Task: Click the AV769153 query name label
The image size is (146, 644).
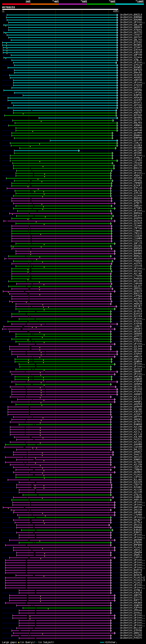Action: point(8,7)
